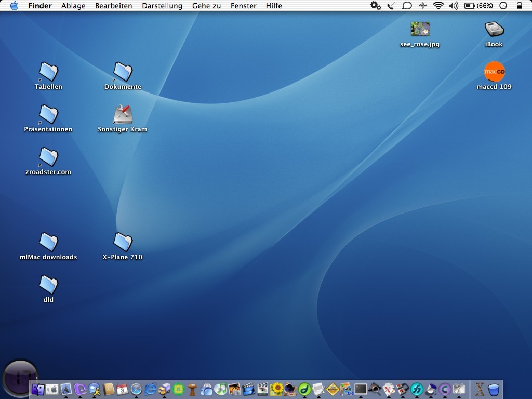Screen dimensions: 532x399
Task: Select the X-Plane 710 folder
Action: point(123,243)
